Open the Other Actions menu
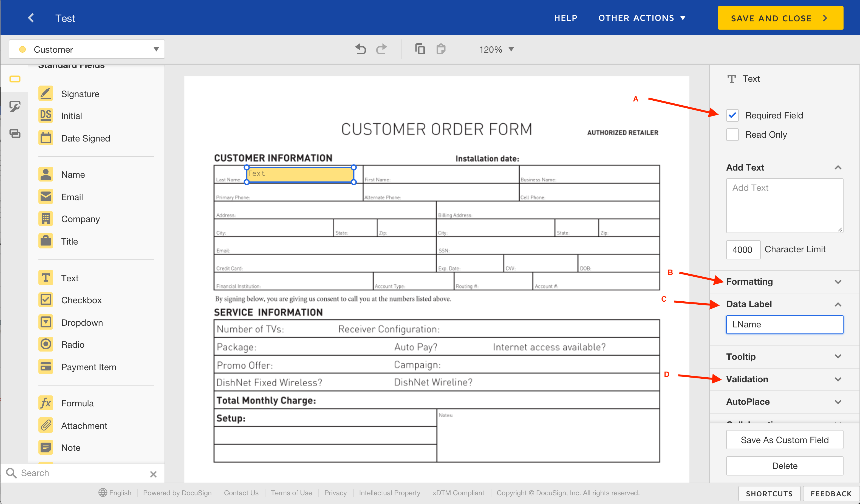 642,18
